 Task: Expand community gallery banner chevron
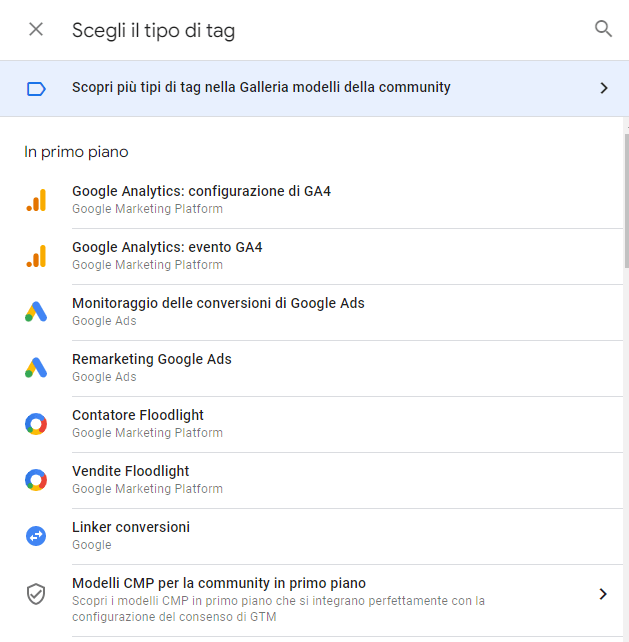[604, 88]
